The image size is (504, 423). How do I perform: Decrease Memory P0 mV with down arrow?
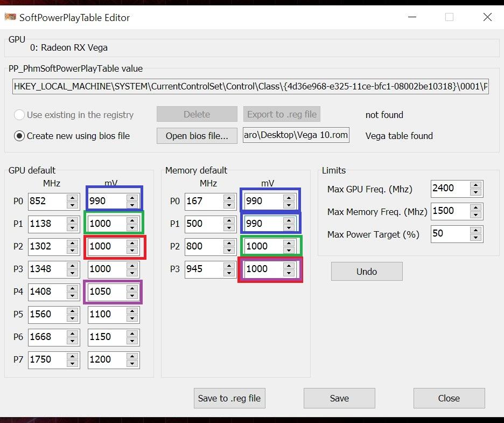coord(289,205)
